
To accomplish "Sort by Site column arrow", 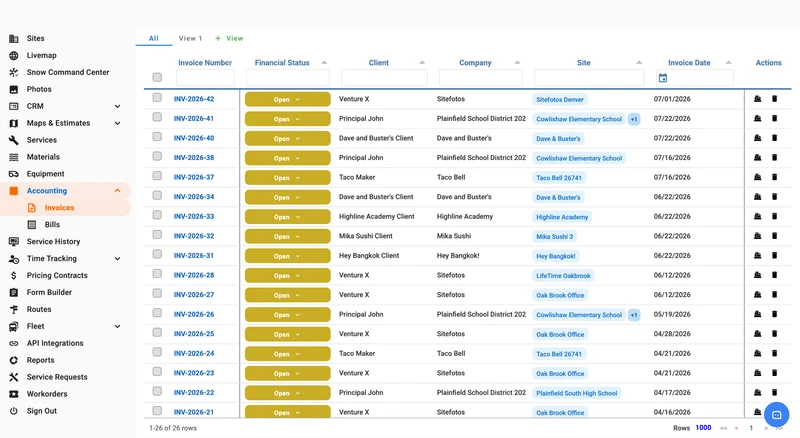I will click(639, 63).
